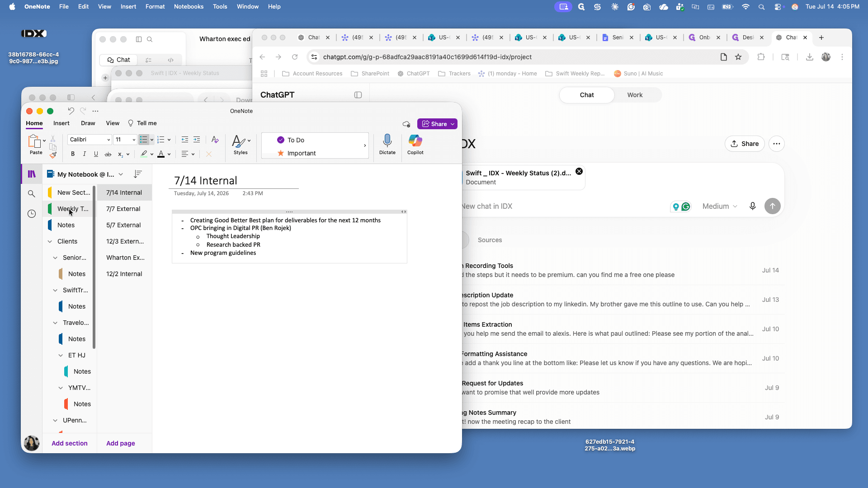Viewport: 868px width, 488px height.
Task: Collapse the Clients section group
Action: click(x=50, y=241)
